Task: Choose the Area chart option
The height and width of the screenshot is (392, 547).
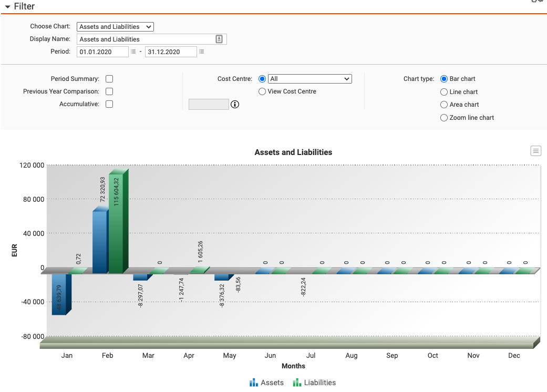Action: click(x=444, y=105)
